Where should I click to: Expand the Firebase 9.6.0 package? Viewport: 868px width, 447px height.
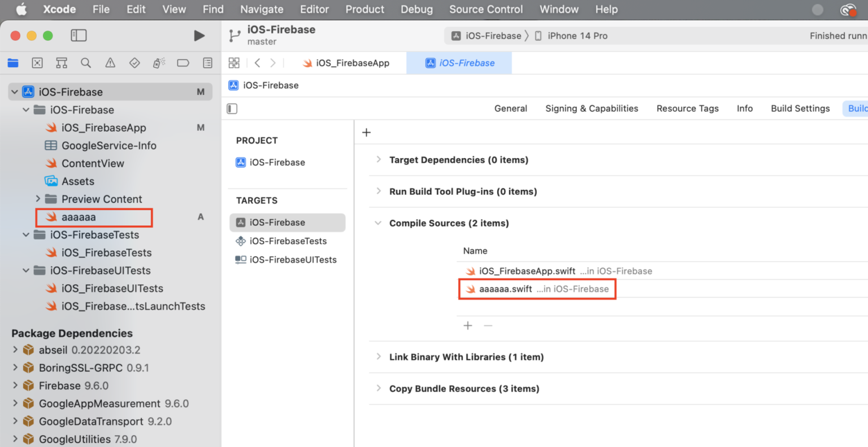[x=15, y=385]
